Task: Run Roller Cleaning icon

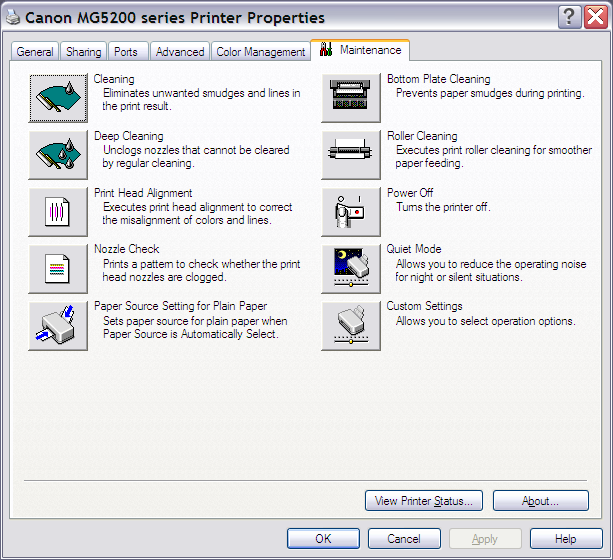Action: tap(351, 155)
